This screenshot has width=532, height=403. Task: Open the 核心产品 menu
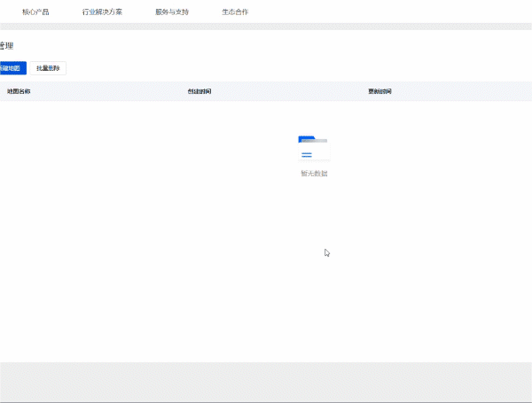tap(35, 12)
